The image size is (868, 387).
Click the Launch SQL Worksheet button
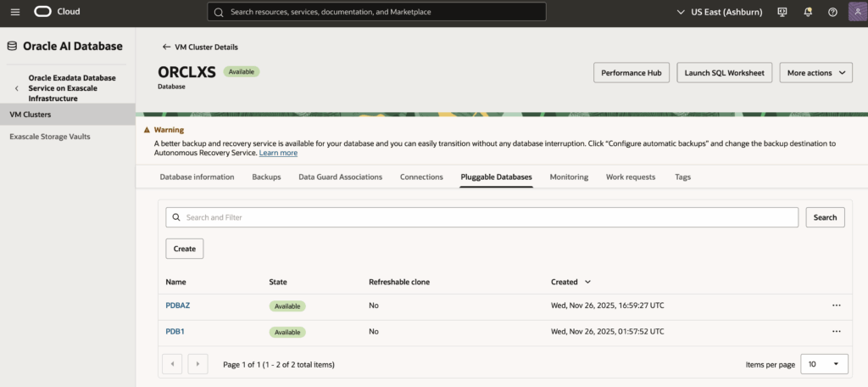pos(724,73)
